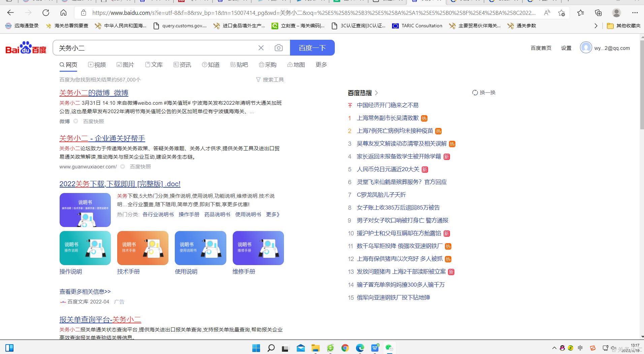Refresh hot searches with 换一换
The height and width of the screenshot is (354, 644).
pos(484,93)
